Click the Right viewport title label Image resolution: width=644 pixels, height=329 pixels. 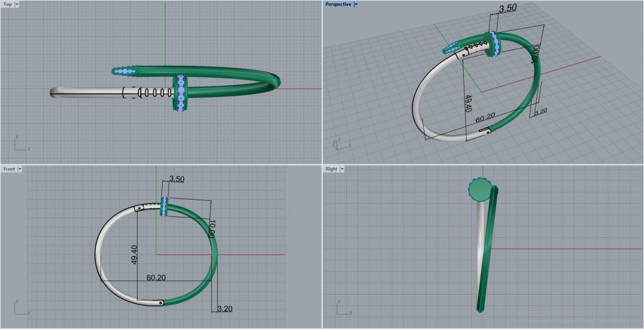331,169
